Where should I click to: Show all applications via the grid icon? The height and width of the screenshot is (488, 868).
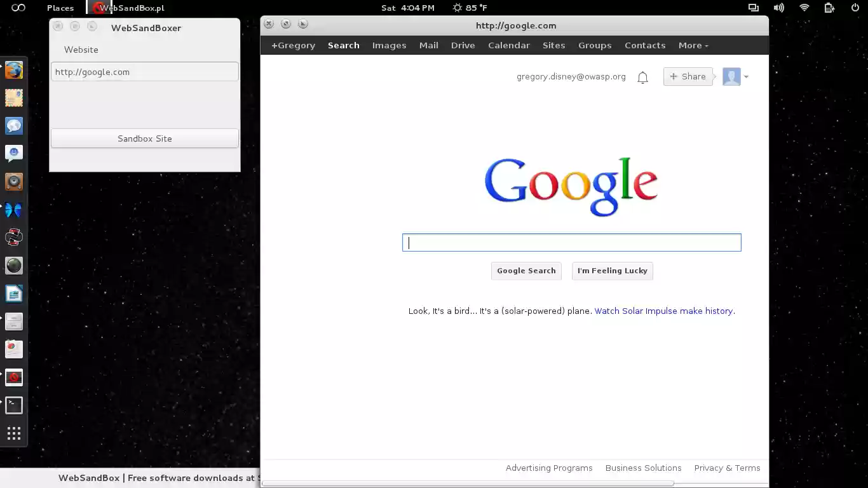point(14,433)
